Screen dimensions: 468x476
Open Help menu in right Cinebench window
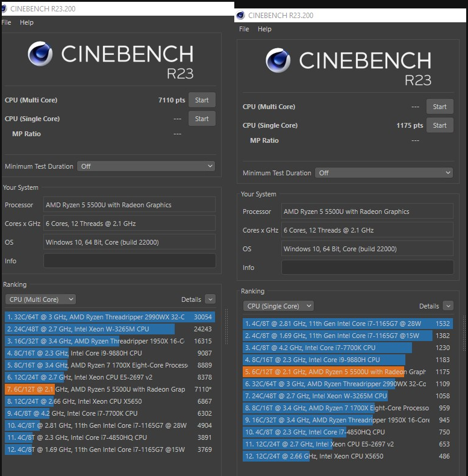click(x=264, y=29)
